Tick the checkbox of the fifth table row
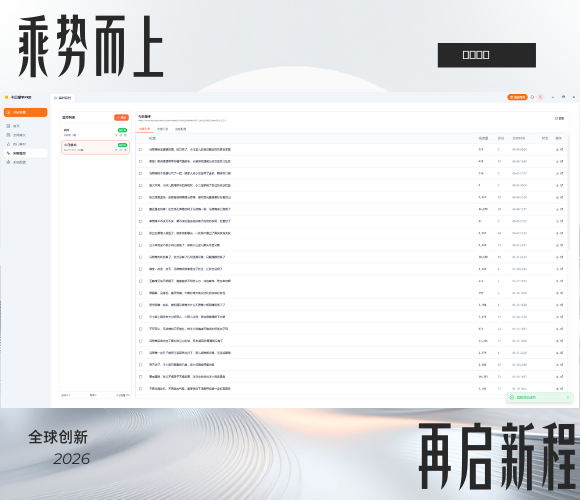The height and width of the screenshot is (500, 580). tap(141, 197)
